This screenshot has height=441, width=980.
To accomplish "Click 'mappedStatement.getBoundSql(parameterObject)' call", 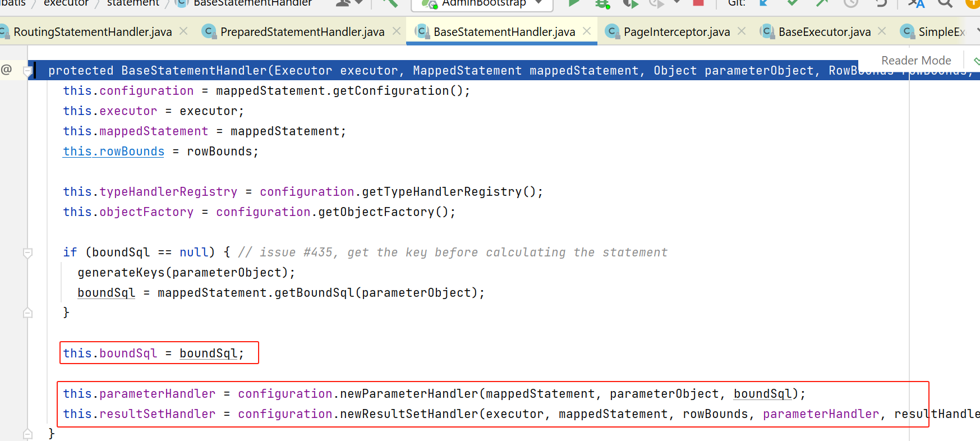I will pos(317,293).
